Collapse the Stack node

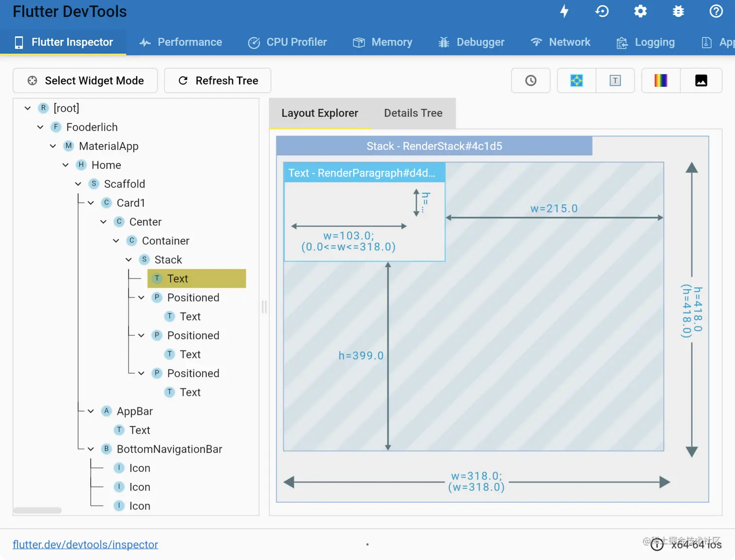(129, 260)
